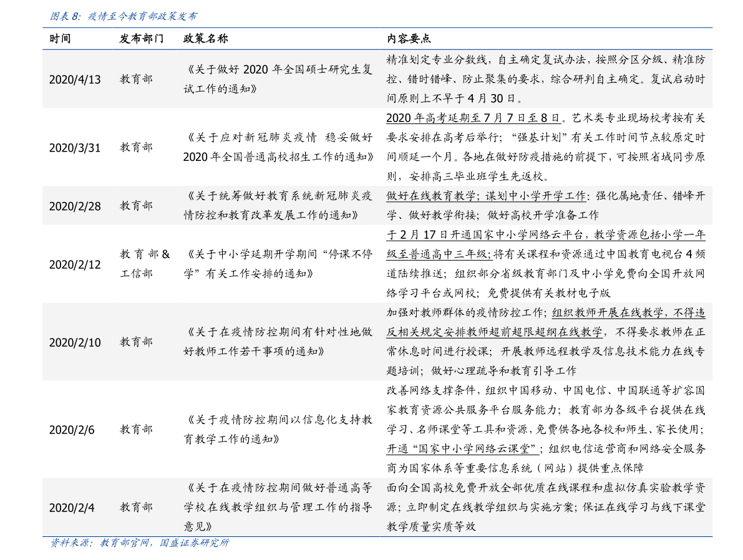Click '教育部' in the 2020/4/13 row
Viewport: 743px width, 560px height.
coord(136,79)
